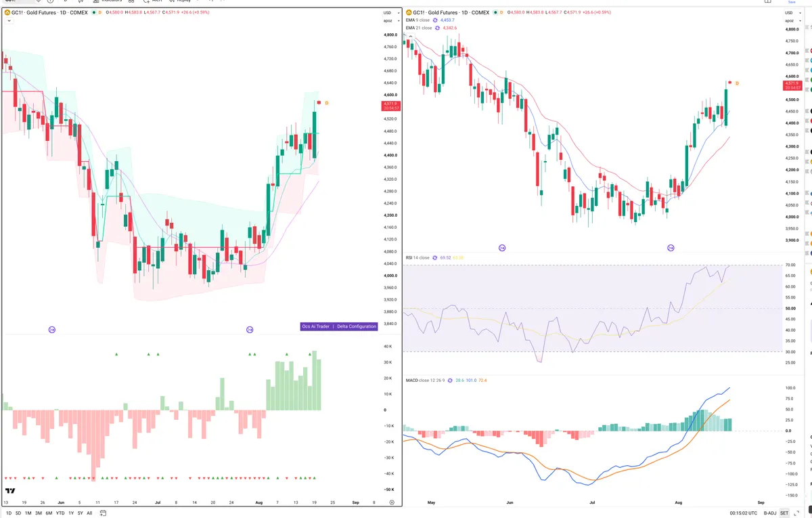Click right chart's event marker near August

(671, 249)
